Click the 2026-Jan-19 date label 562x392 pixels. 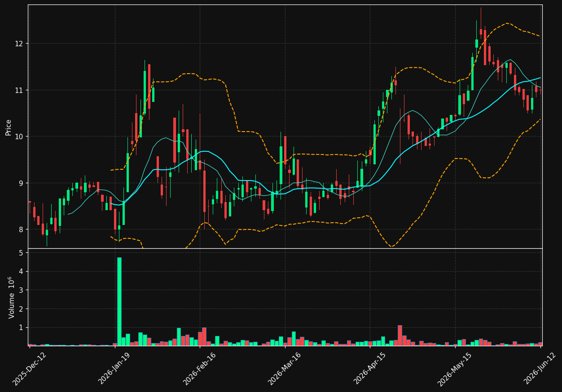tap(115, 368)
